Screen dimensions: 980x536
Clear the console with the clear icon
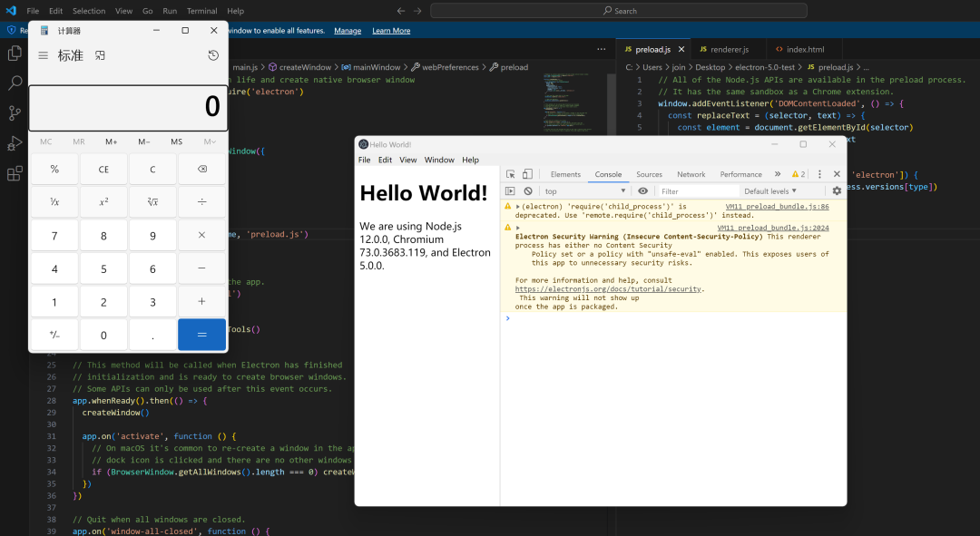[527, 191]
